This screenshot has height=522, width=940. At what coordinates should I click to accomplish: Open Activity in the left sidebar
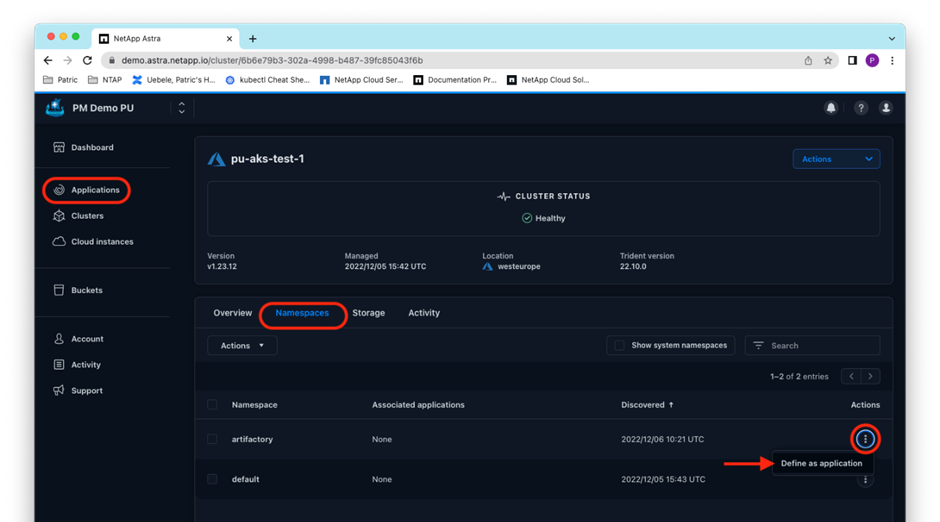click(x=77, y=364)
